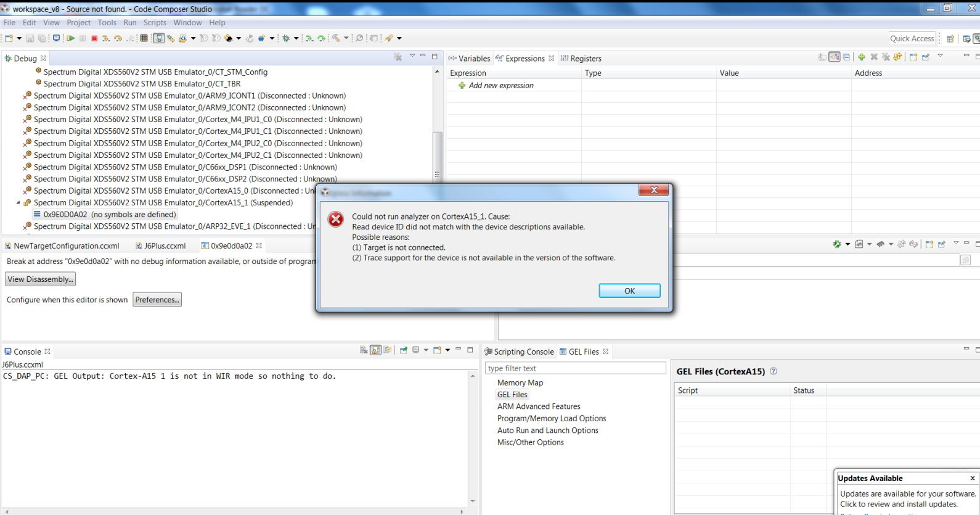Click the type filter text field
Viewport: 980px width, 515px height.
576,368
